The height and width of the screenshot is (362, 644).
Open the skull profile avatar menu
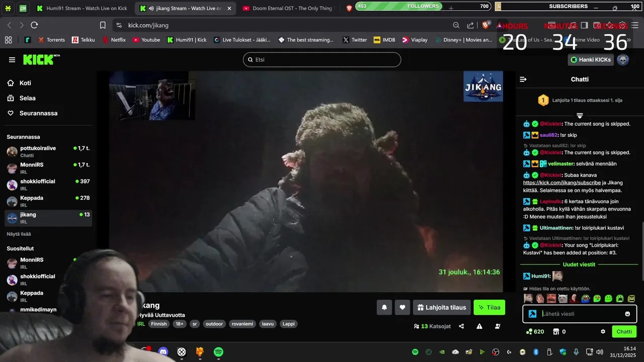point(623,60)
